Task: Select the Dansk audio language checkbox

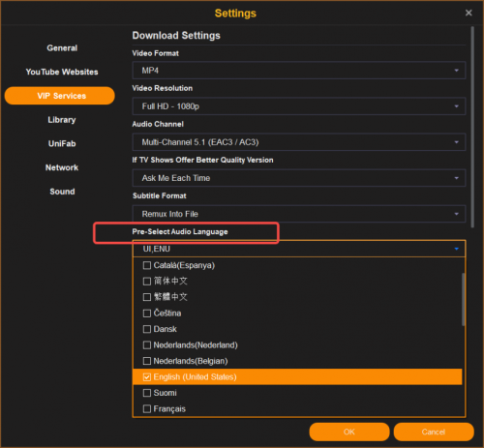Action: (x=147, y=329)
